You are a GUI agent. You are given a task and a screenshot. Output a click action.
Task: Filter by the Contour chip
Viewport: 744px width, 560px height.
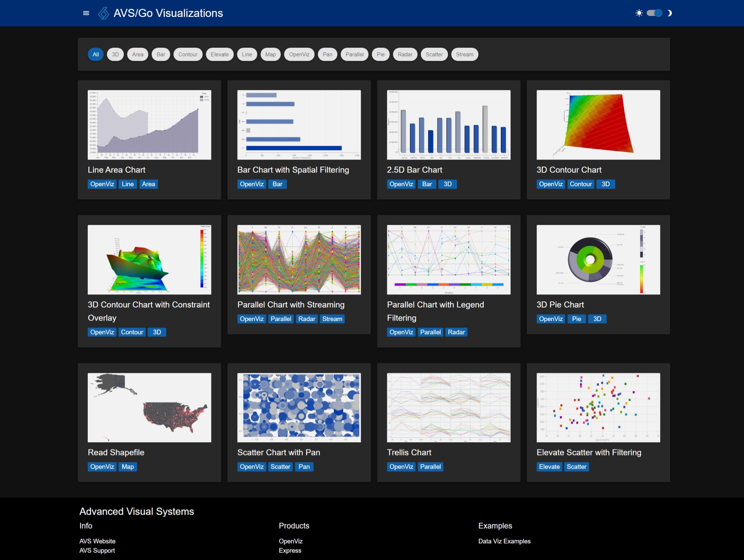[x=188, y=54]
